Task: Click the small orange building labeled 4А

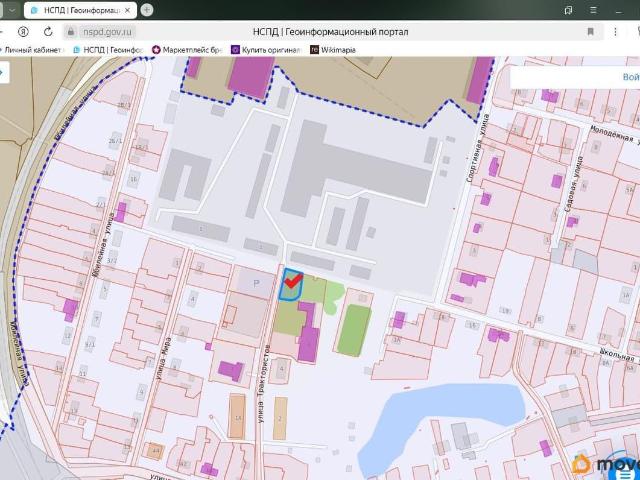Action: (155, 450)
